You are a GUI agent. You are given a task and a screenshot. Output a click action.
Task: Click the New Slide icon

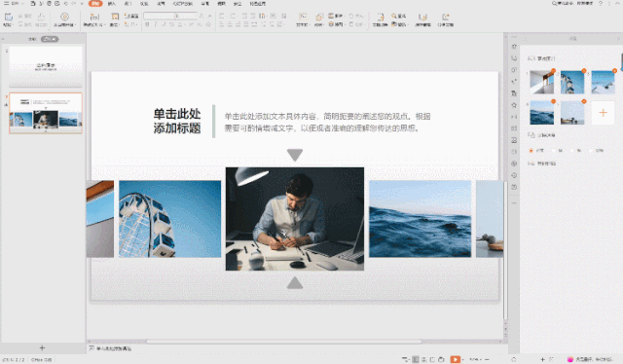94,17
